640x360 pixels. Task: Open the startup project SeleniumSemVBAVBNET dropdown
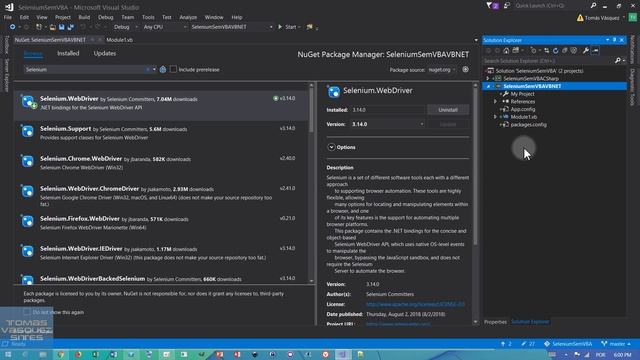[231, 27]
